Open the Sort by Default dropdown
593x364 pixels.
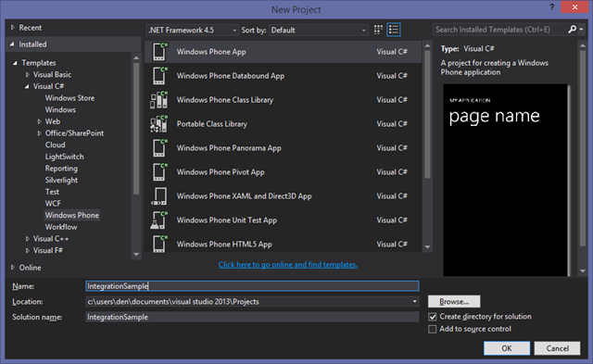(318, 30)
